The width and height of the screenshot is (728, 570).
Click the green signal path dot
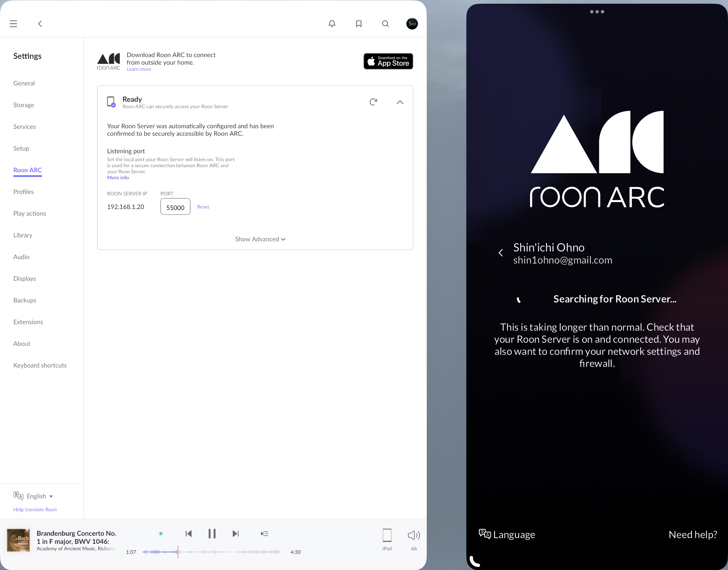tap(161, 534)
